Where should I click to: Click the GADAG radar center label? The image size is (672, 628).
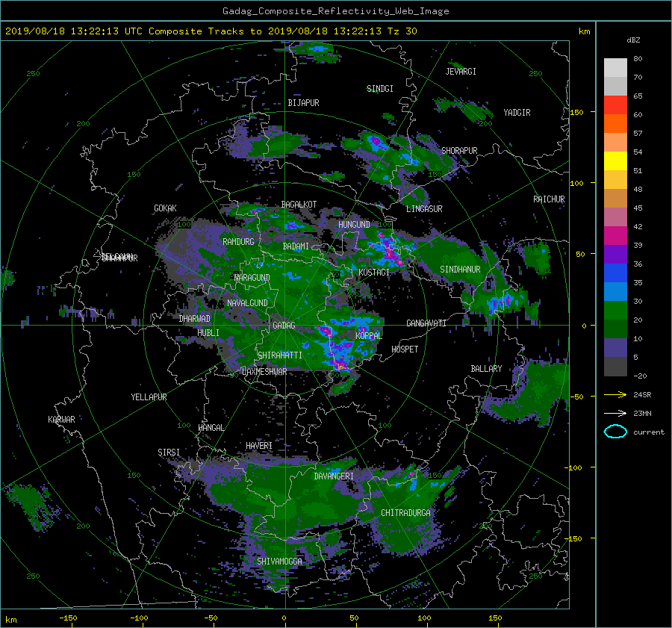(x=284, y=326)
